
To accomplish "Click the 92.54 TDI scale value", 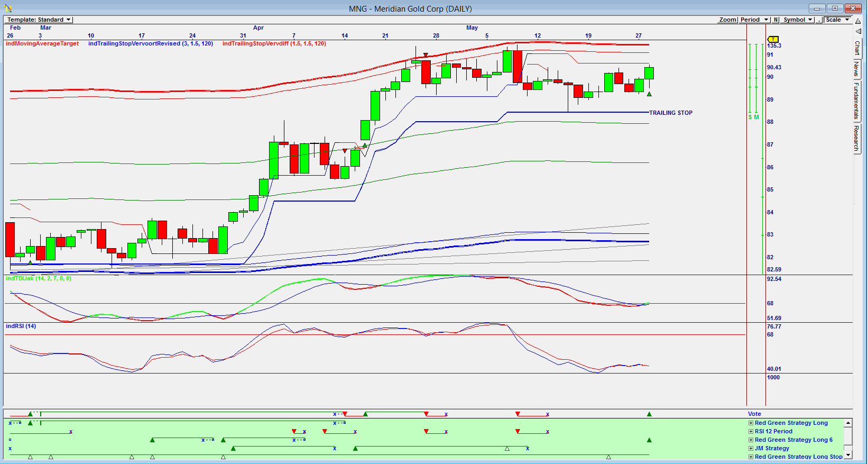I will tap(774, 279).
